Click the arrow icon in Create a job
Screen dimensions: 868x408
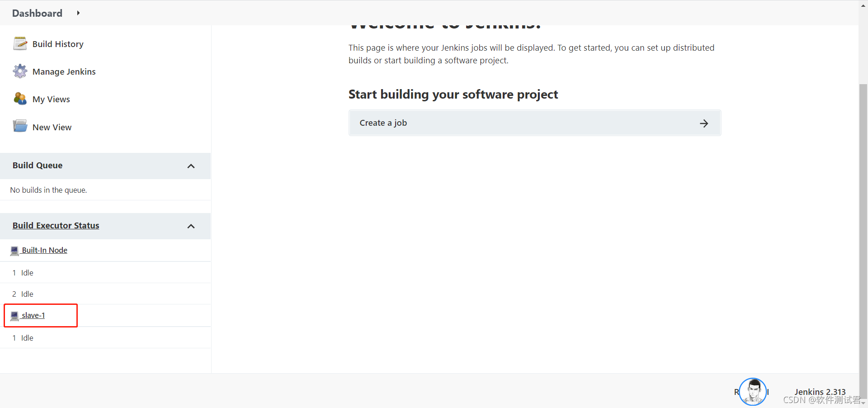click(x=704, y=123)
